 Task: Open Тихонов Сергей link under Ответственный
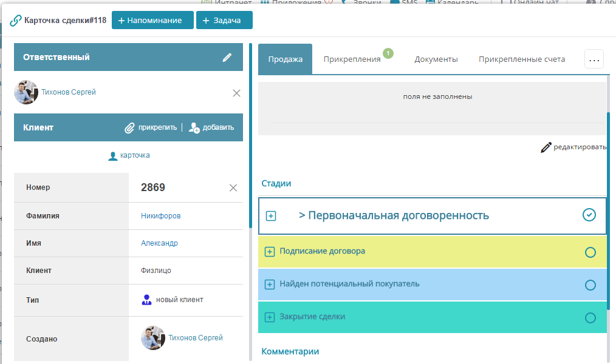69,92
